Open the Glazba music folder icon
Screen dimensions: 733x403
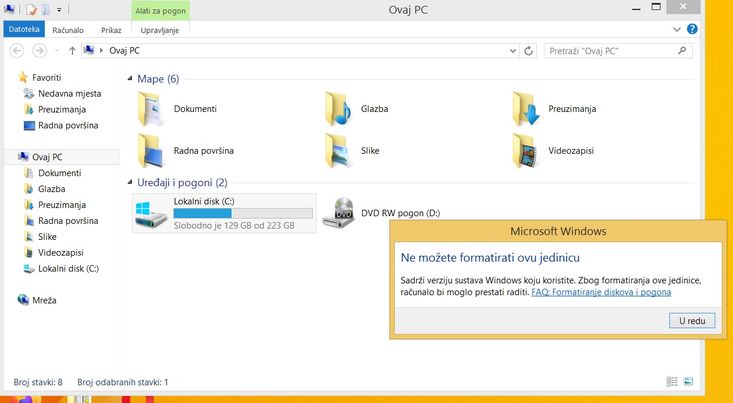tap(338, 109)
